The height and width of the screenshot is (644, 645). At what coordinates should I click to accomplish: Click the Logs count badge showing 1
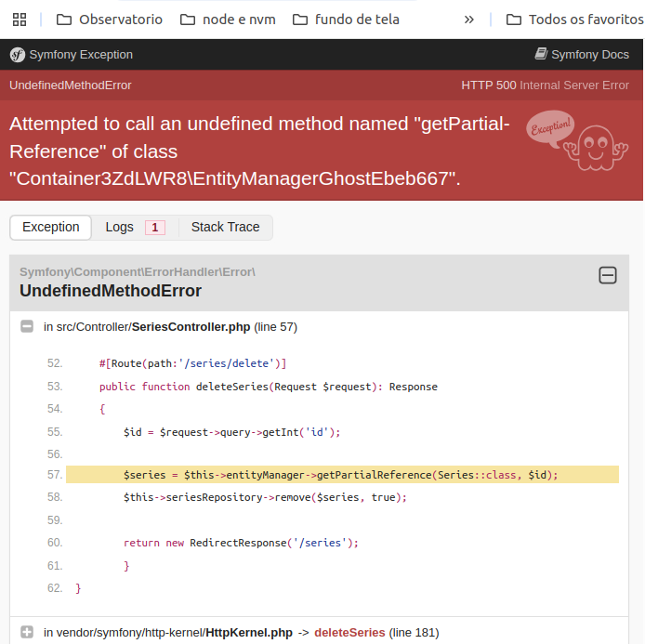(x=154, y=228)
